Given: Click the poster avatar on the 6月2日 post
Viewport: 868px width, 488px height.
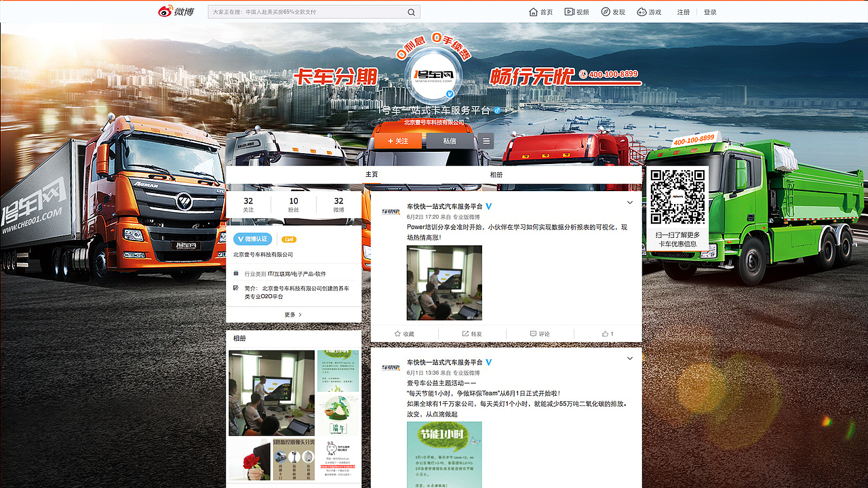Looking at the screenshot, I should (x=390, y=211).
